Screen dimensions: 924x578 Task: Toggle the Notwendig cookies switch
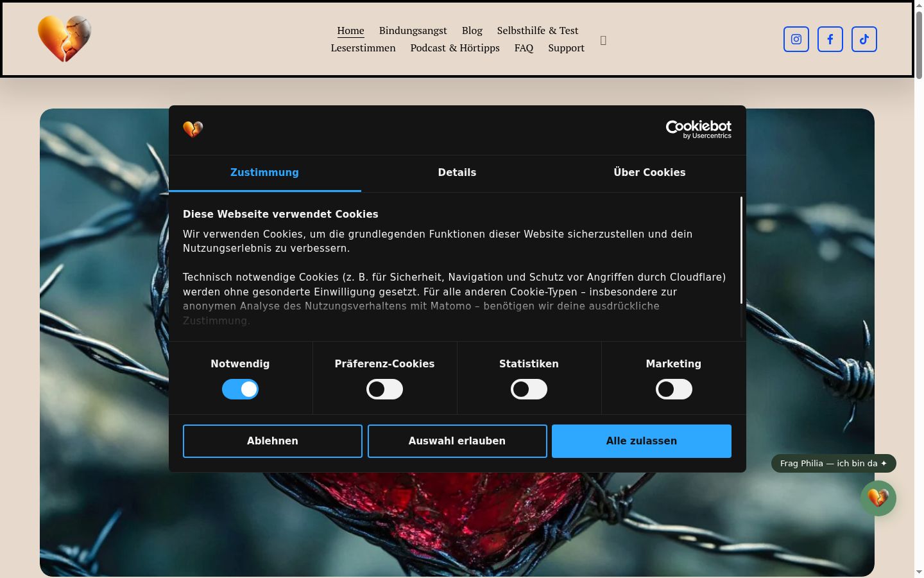tap(240, 389)
